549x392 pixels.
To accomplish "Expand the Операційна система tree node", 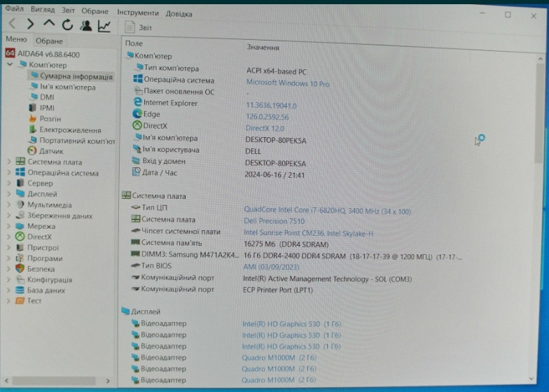I will click(x=8, y=172).
